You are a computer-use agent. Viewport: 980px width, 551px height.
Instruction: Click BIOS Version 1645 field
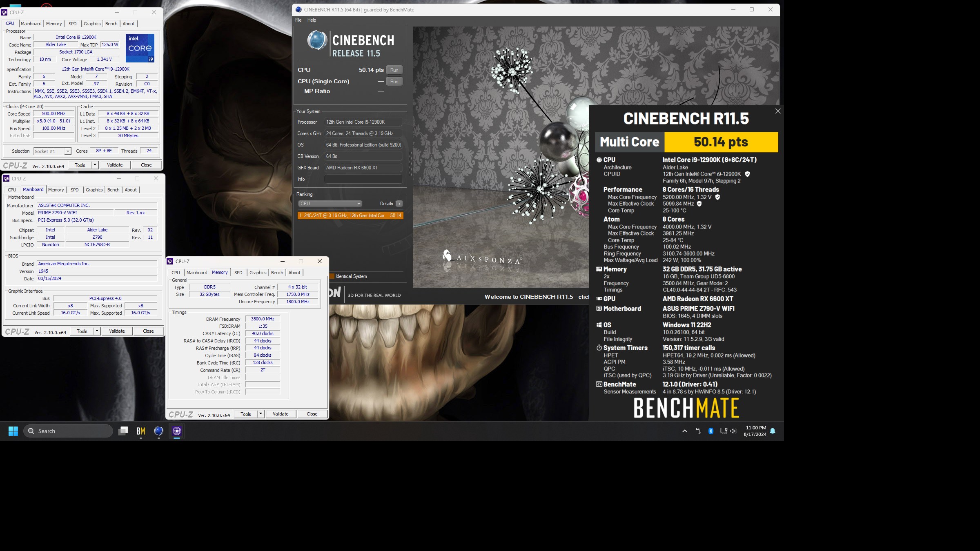click(97, 271)
